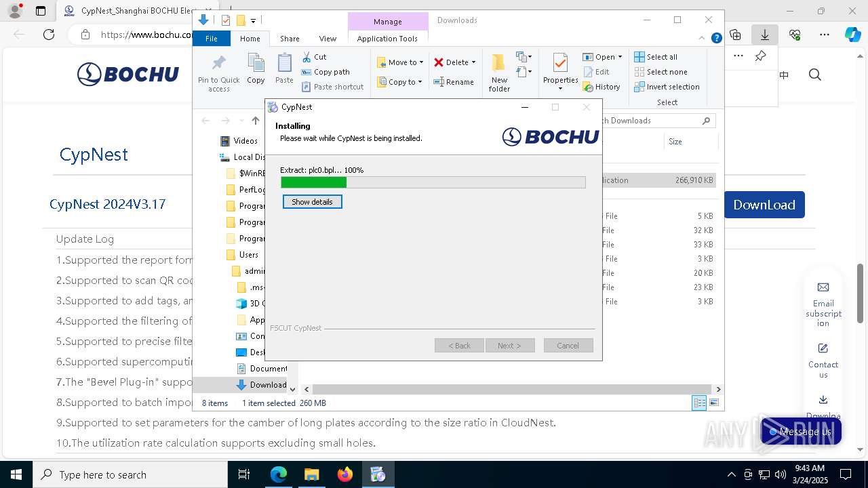Open Copy to dropdown in ribbon

pos(399,82)
